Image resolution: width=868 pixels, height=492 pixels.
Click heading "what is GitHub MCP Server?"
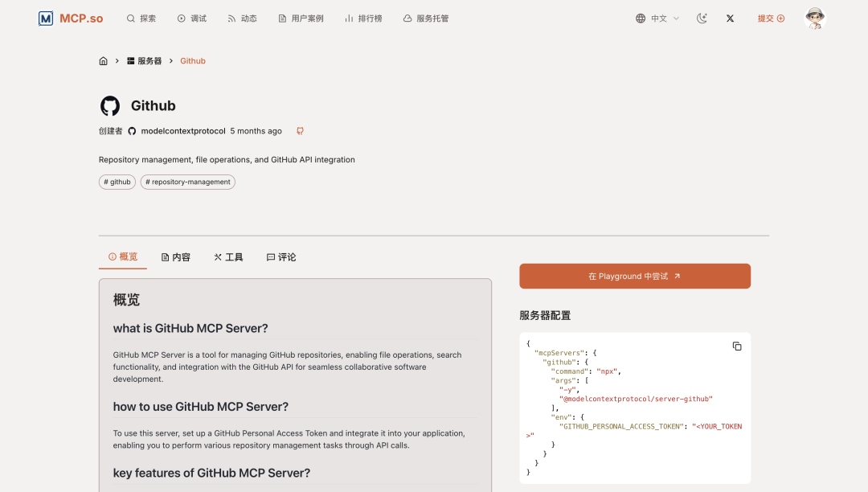pos(190,328)
